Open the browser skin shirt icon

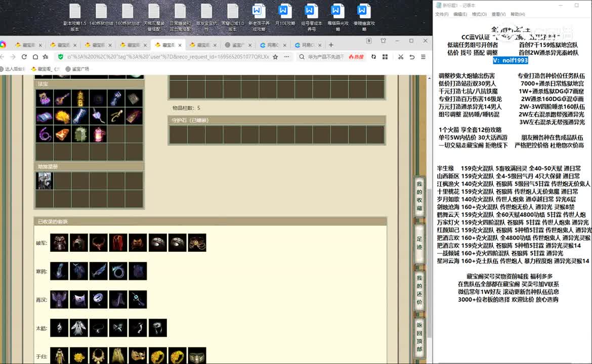click(383, 41)
